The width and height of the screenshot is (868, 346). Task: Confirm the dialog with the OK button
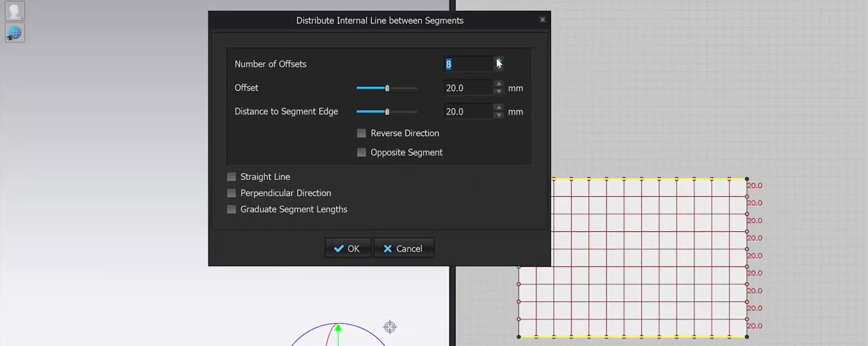pyautogui.click(x=348, y=249)
